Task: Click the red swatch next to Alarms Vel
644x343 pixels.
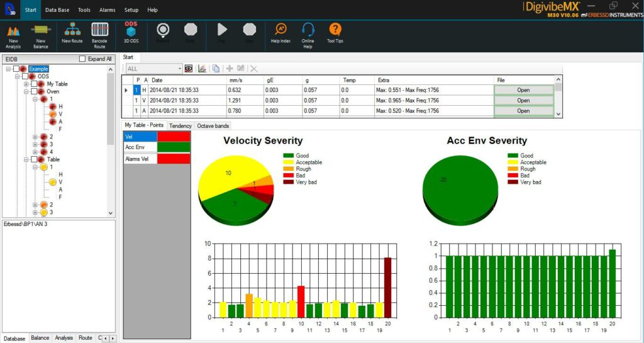Action: click(174, 159)
